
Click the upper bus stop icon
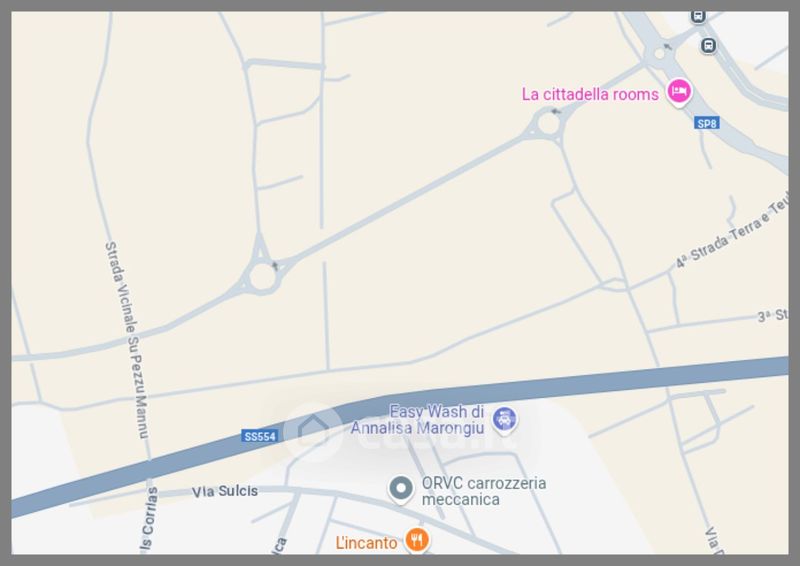698,17
